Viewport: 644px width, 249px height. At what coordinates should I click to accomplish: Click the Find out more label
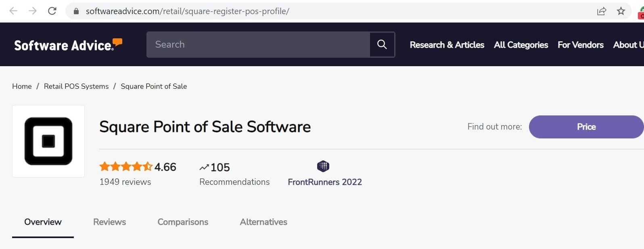tap(494, 127)
